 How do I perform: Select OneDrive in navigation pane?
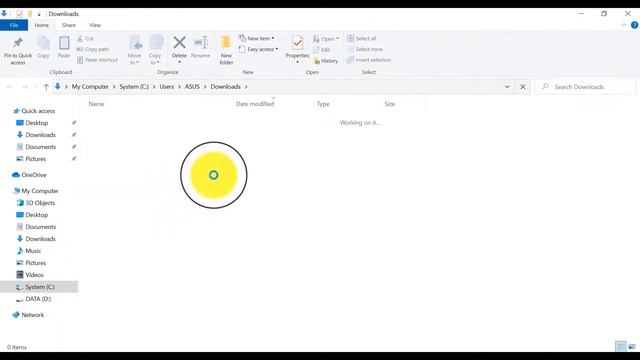[x=34, y=175]
